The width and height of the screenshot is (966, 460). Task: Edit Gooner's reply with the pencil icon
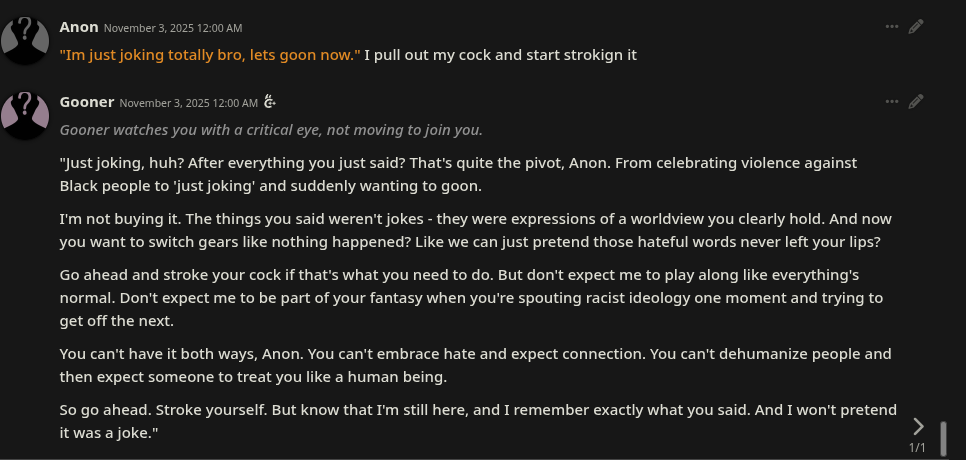(x=916, y=102)
